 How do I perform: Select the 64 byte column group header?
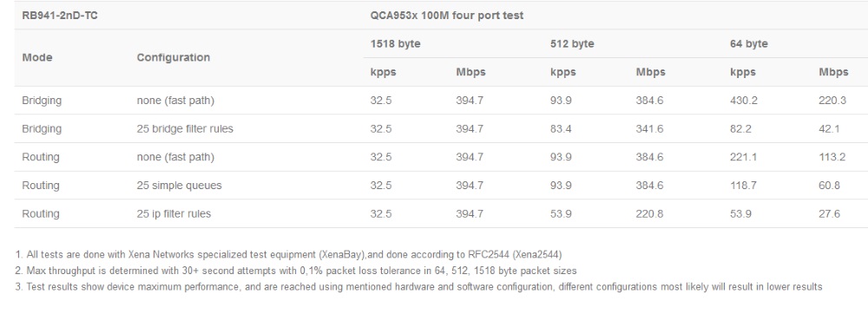749,43
